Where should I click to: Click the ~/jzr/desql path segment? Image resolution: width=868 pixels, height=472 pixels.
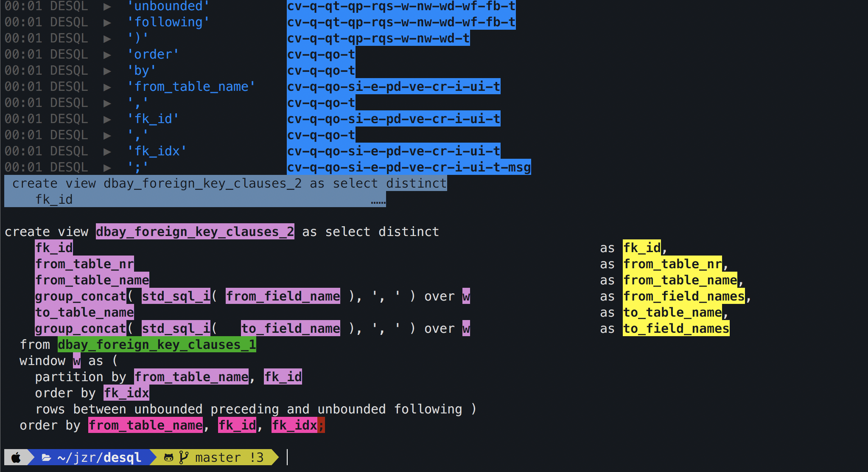click(99, 458)
